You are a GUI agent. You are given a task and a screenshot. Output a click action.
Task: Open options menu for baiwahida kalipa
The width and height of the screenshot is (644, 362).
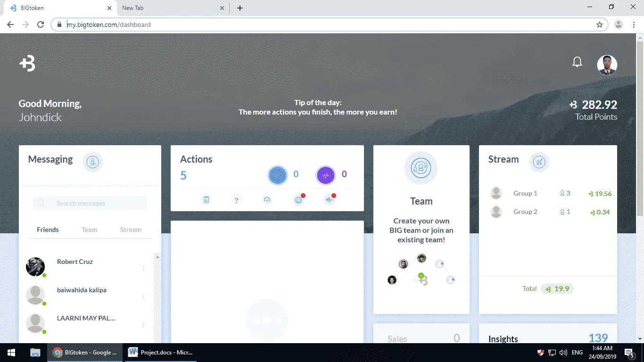click(x=143, y=296)
